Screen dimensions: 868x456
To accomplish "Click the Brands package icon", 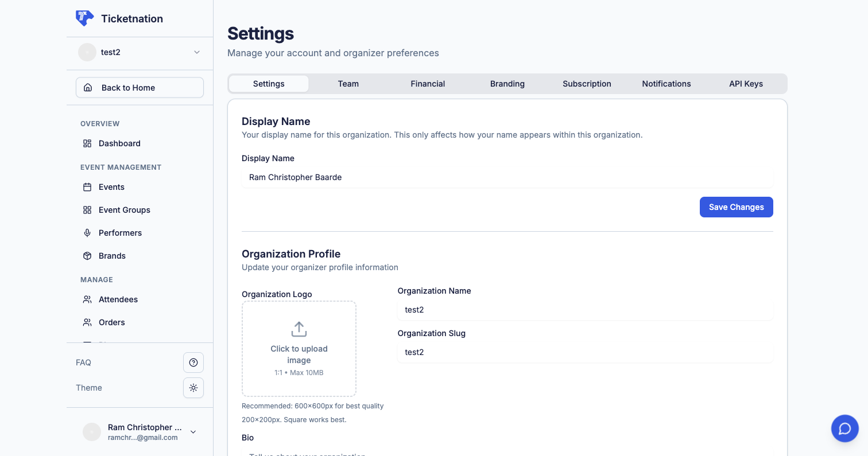I will point(87,256).
